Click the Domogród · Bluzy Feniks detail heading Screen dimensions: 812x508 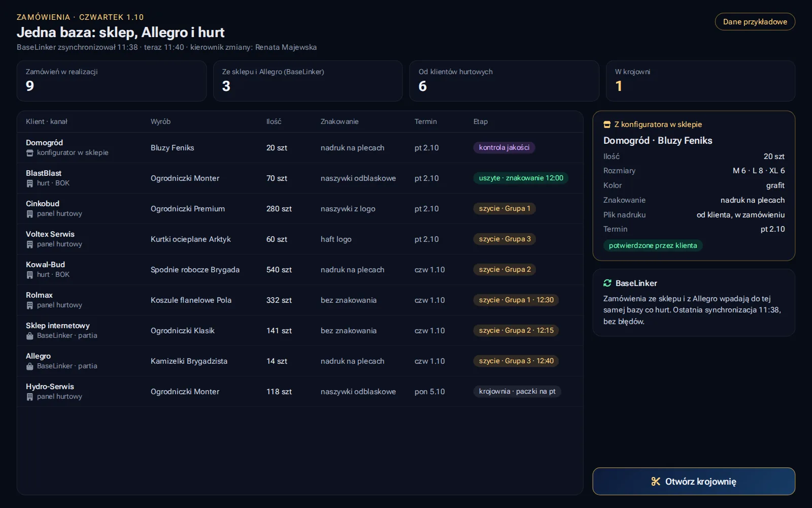658,141
